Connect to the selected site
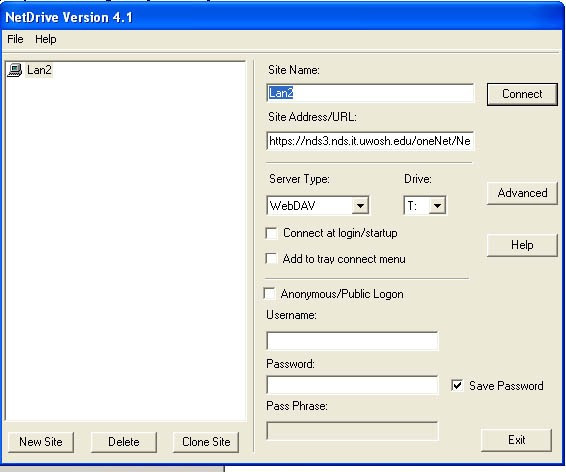The image size is (566, 472). pos(522,94)
